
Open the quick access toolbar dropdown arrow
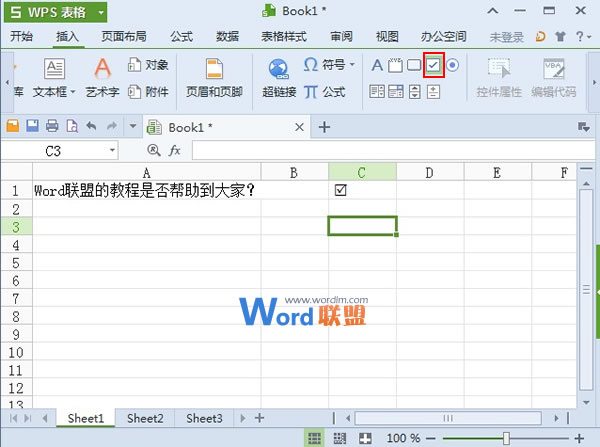tap(133, 126)
